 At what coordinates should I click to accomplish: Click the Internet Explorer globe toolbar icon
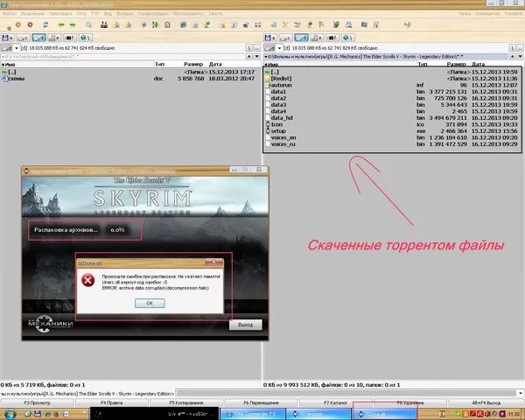coord(183,24)
